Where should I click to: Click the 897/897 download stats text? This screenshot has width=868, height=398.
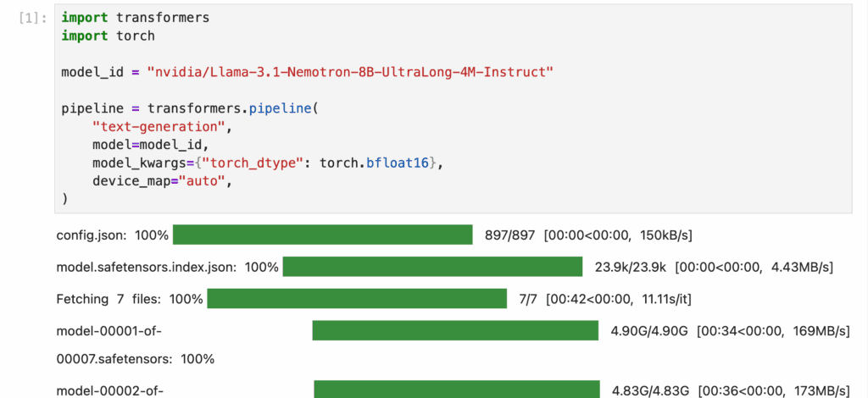pos(509,235)
